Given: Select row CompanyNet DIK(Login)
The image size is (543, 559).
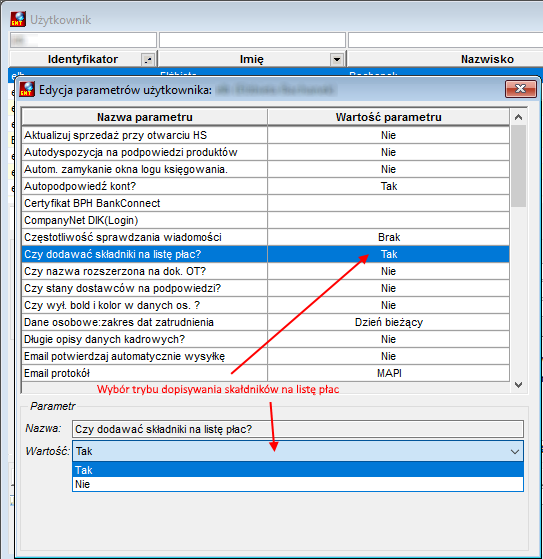Looking at the screenshot, I should (265, 220).
